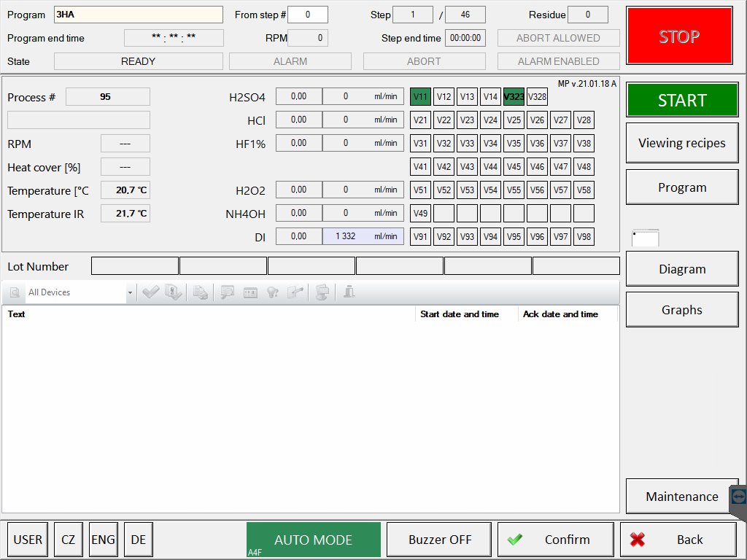The image size is (747, 560).
Task: Switch language to CZ
Action: pos(68,540)
